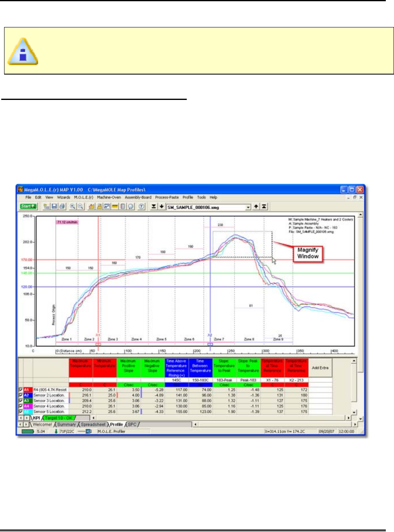The width and height of the screenshot is (394, 532).
Task: Open the Machine-Oven menu
Action: tap(109, 197)
